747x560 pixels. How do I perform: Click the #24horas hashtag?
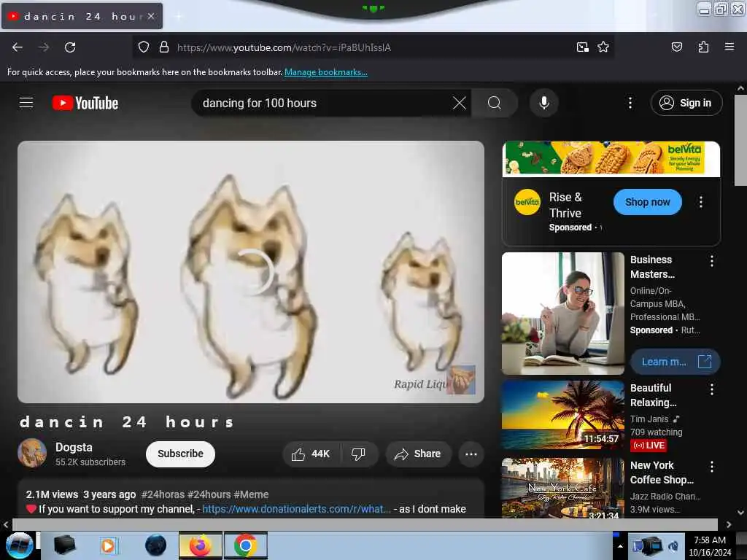click(163, 494)
